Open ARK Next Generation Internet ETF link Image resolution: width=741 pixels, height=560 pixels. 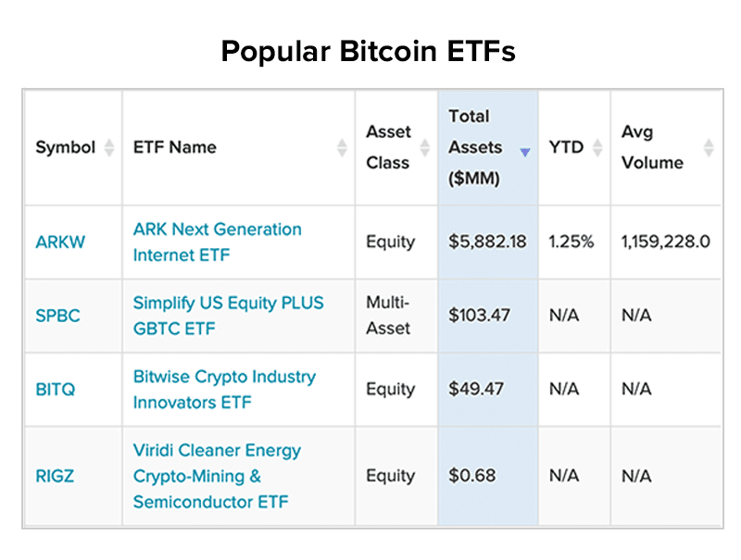point(218,243)
